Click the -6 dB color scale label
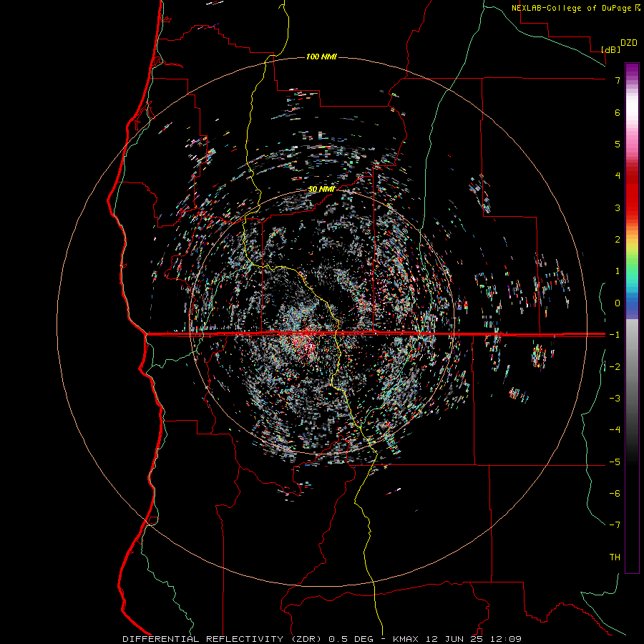Screen dimensions: 644x644 615,494
